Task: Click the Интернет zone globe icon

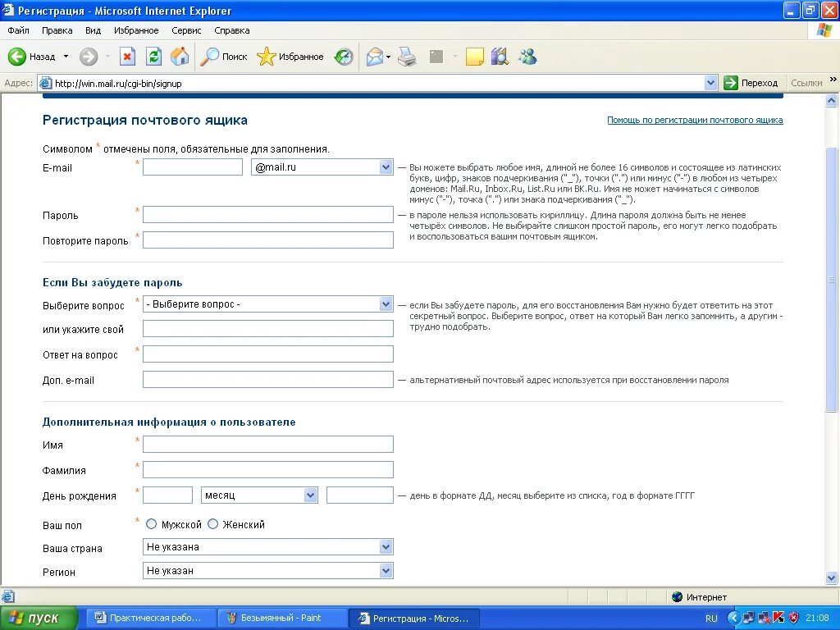Action: (677, 597)
